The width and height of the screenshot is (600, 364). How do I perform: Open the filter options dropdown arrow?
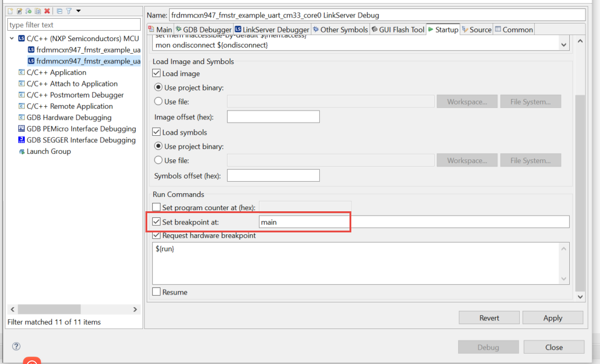coord(78,10)
